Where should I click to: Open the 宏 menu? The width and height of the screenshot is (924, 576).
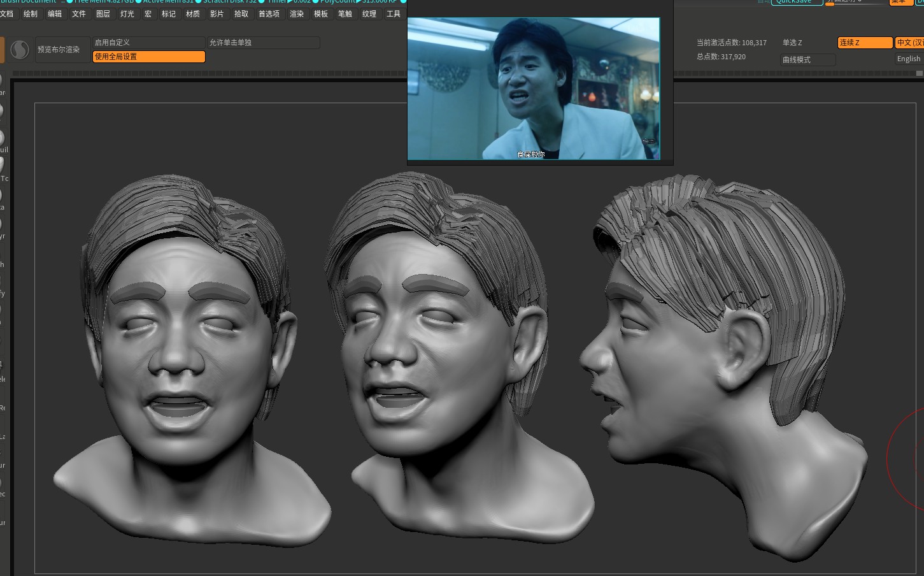pos(148,13)
